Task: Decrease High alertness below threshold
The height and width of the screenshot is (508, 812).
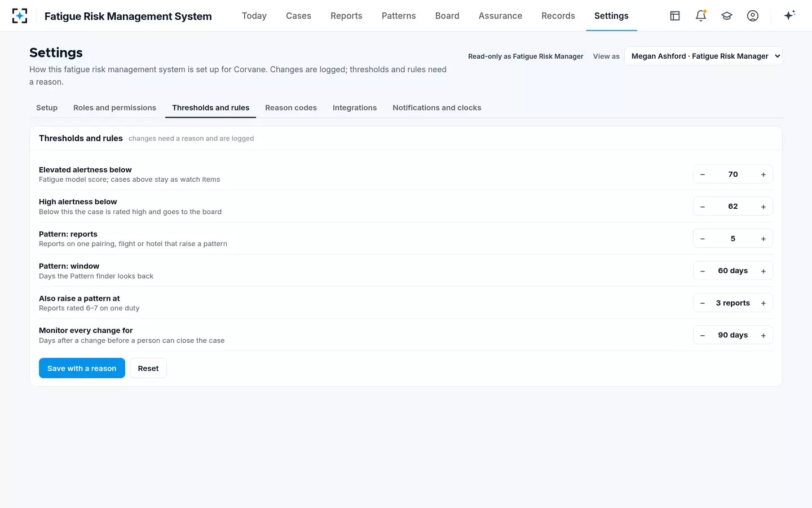Action: point(703,207)
